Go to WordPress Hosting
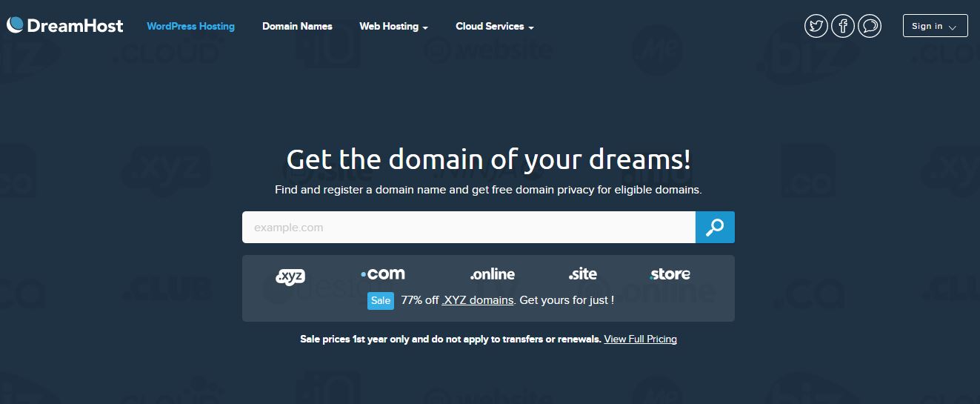The height and width of the screenshot is (404, 980). point(190,26)
